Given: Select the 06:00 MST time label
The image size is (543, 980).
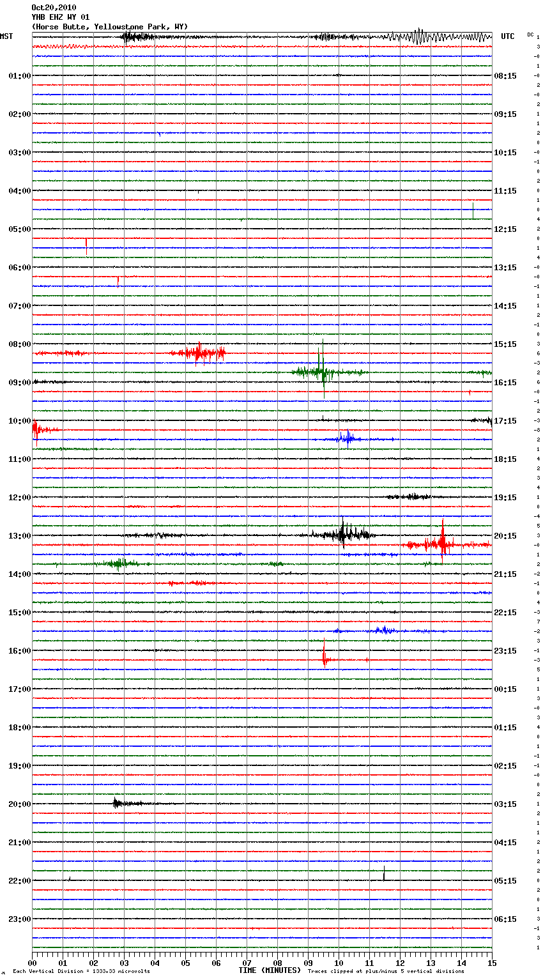Looking at the screenshot, I should coord(20,268).
